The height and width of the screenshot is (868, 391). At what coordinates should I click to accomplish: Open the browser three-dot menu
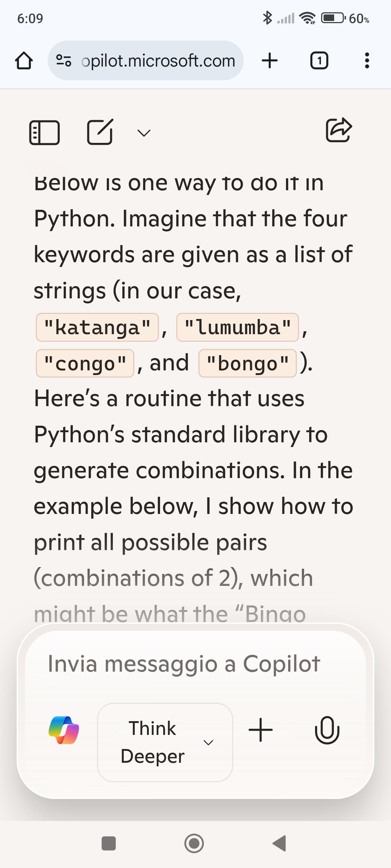click(x=367, y=60)
